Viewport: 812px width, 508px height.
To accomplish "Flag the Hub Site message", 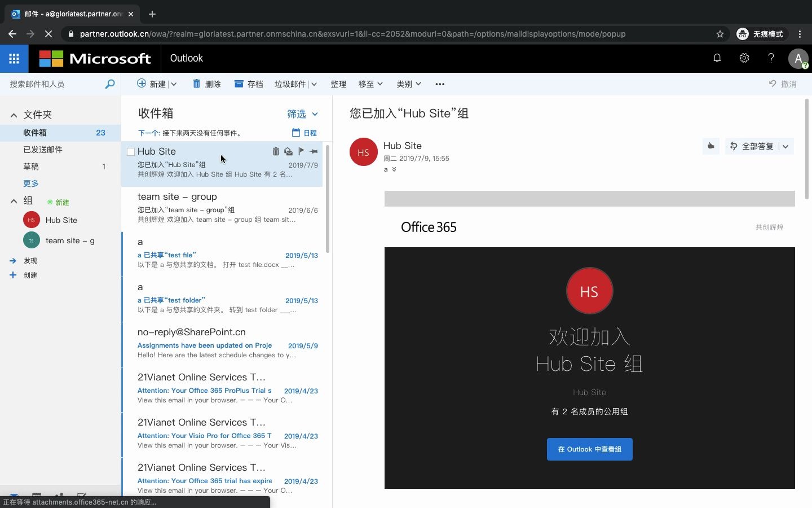I will pos(301,151).
